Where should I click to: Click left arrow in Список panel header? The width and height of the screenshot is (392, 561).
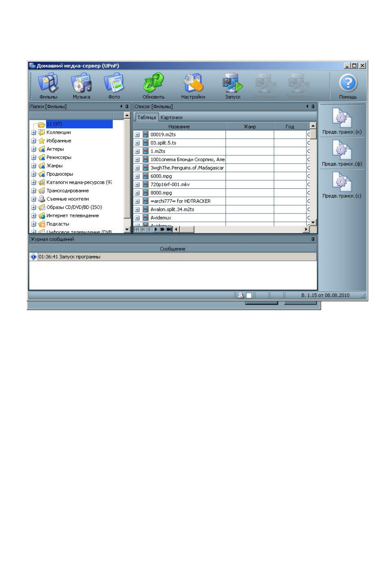307,107
